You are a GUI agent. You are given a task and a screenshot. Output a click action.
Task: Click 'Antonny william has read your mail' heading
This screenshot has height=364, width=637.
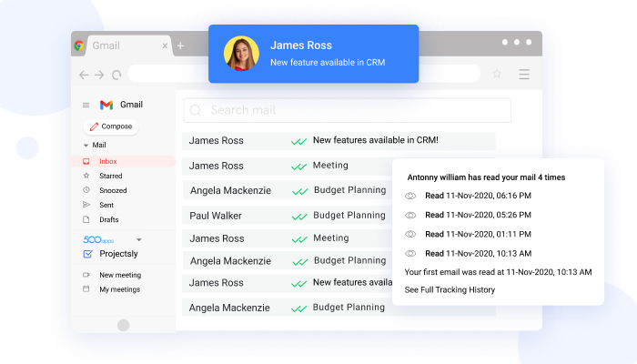click(486, 177)
